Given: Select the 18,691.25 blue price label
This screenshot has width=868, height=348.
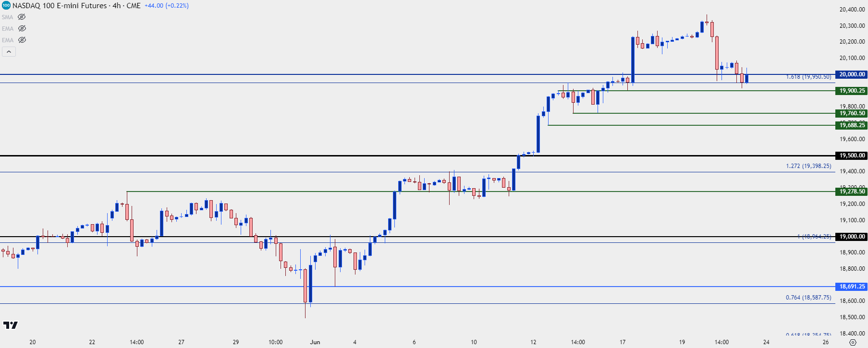Looking at the screenshot, I should [852, 287].
